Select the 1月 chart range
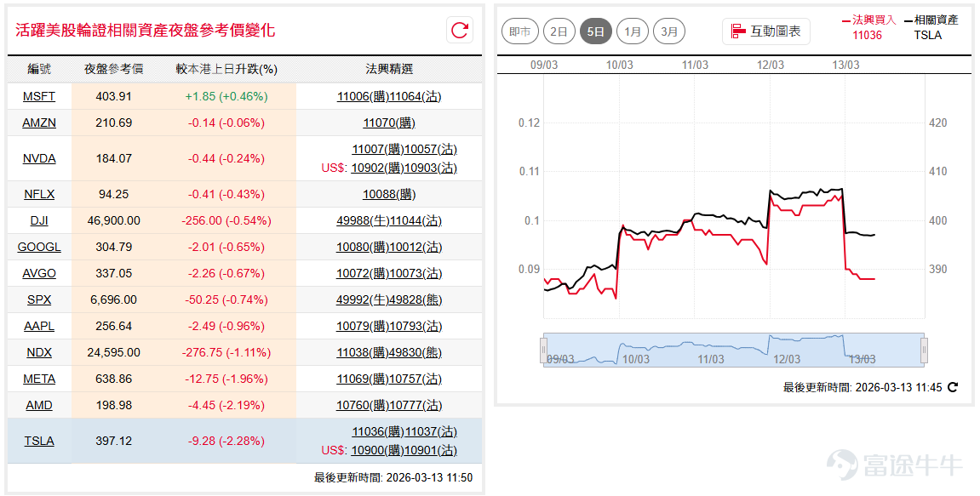 tap(633, 31)
